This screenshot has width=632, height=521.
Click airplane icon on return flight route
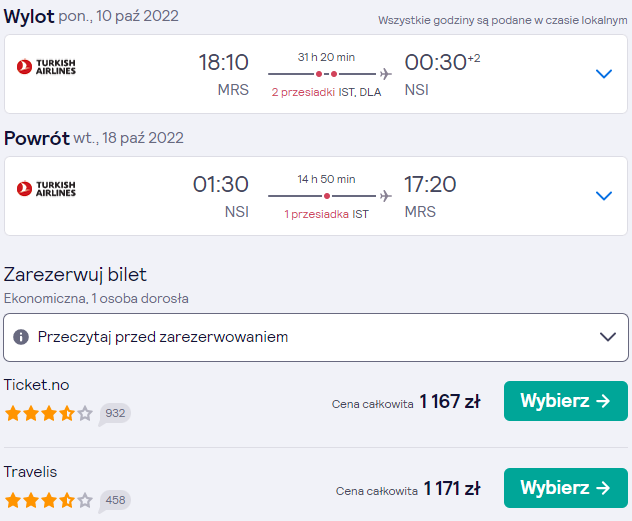tap(385, 196)
